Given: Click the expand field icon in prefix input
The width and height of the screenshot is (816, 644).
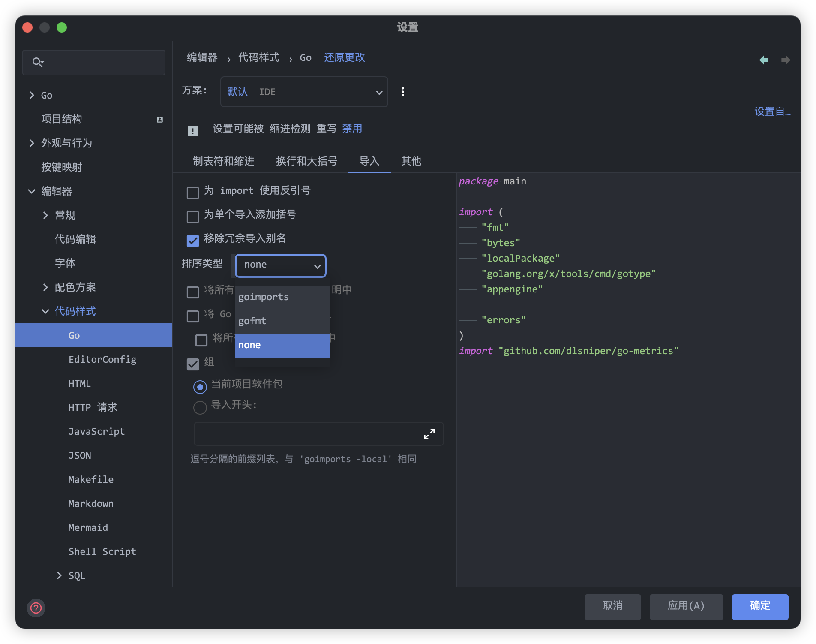Looking at the screenshot, I should (x=429, y=434).
